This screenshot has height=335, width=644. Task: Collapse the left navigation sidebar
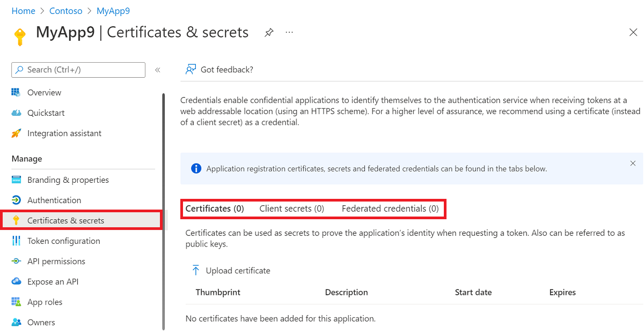157,70
